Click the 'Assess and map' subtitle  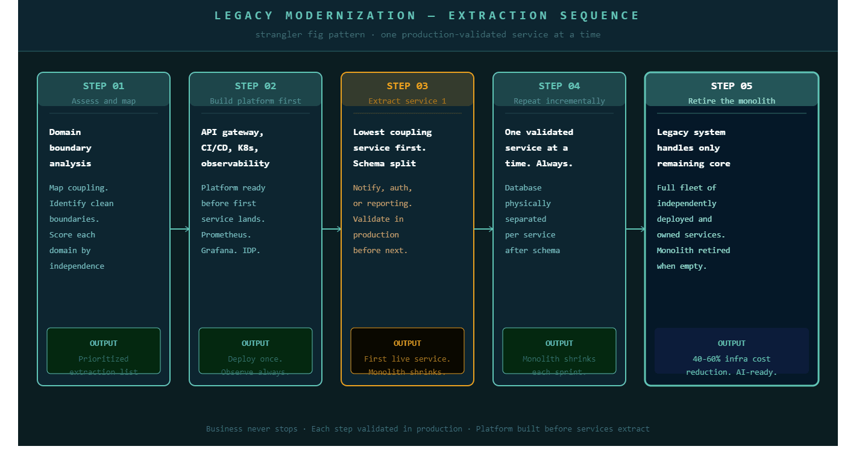click(104, 101)
